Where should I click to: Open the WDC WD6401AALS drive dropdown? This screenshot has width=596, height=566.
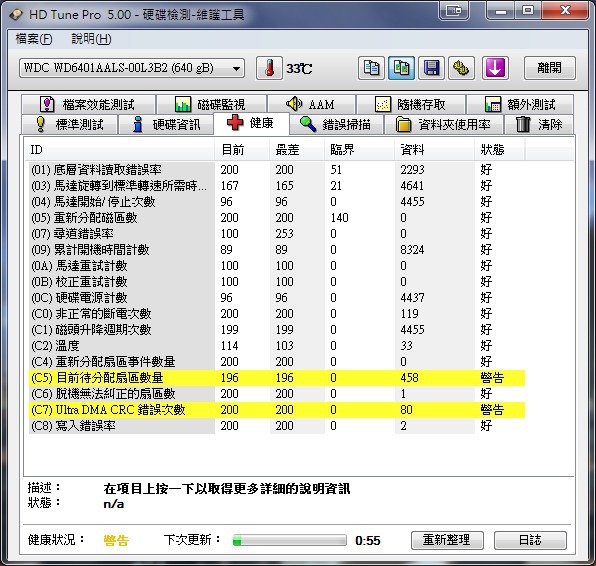pos(132,68)
